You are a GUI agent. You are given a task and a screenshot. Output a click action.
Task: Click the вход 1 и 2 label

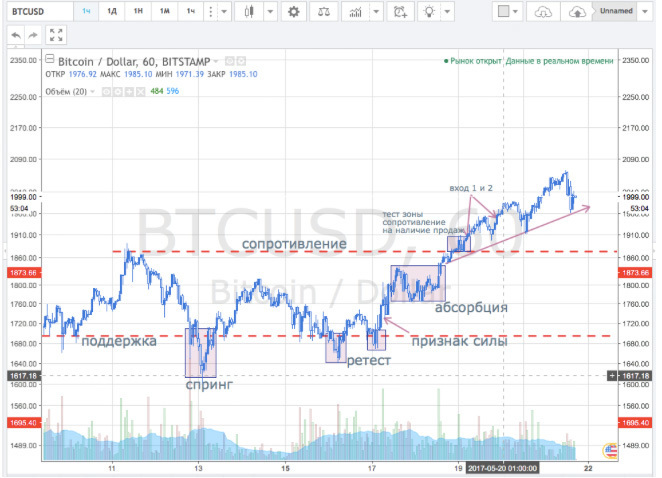click(x=471, y=188)
